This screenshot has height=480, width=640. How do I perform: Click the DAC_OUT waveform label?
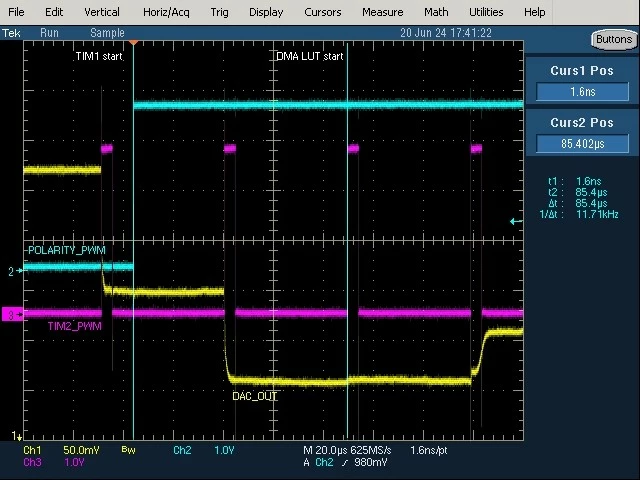[x=255, y=396]
